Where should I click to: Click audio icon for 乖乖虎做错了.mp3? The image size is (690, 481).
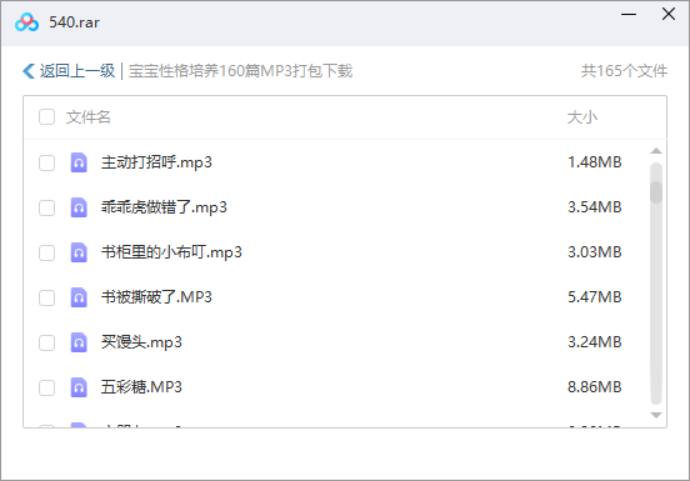[79, 208]
